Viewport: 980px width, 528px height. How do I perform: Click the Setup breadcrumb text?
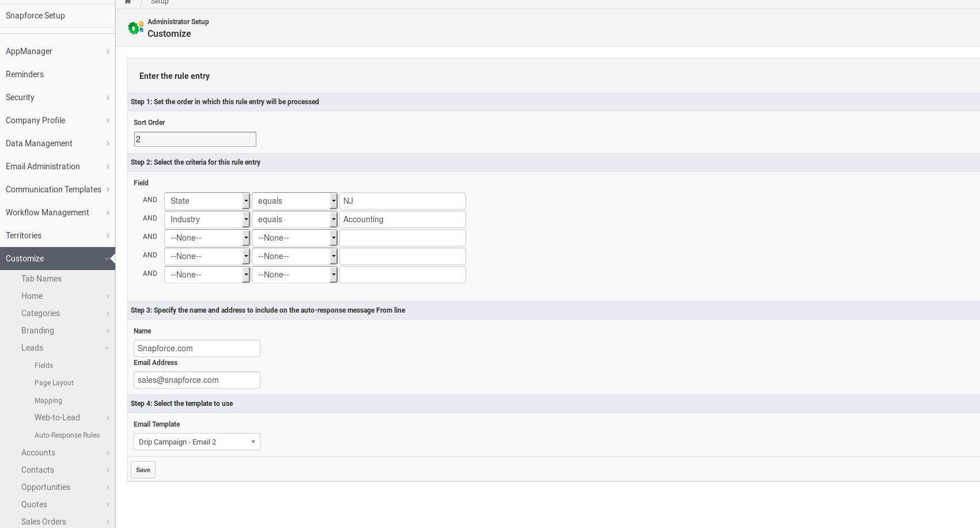[160, 2]
